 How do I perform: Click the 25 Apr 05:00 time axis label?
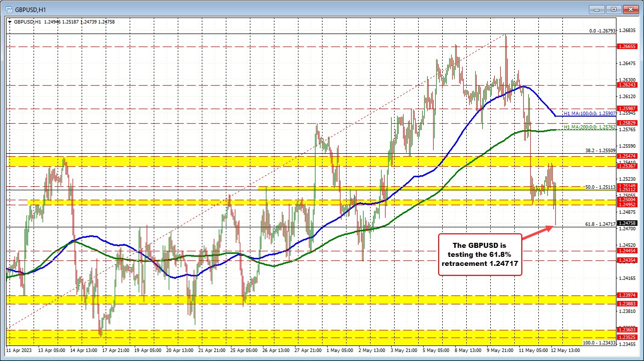point(244,350)
